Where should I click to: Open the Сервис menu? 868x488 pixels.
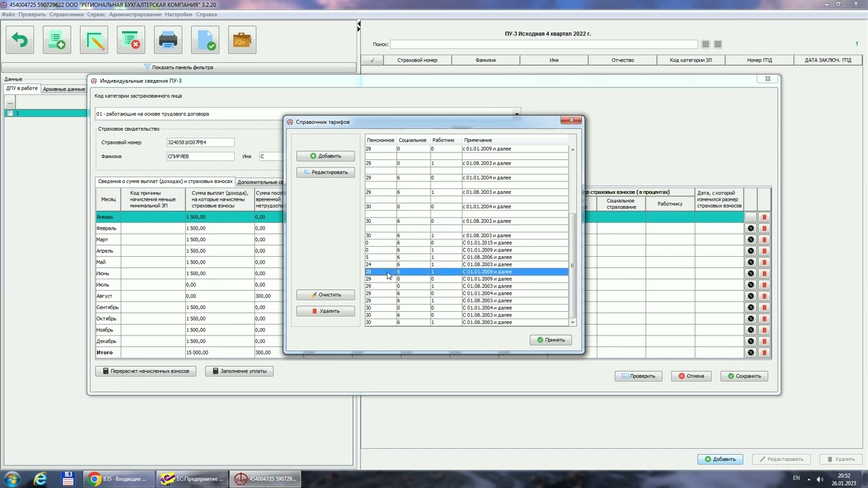coord(96,14)
